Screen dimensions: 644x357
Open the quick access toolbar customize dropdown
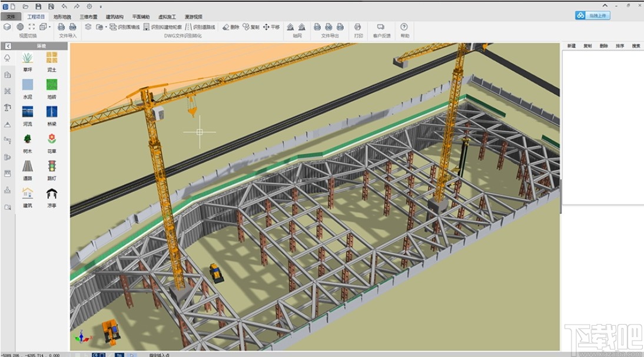click(x=101, y=6)
